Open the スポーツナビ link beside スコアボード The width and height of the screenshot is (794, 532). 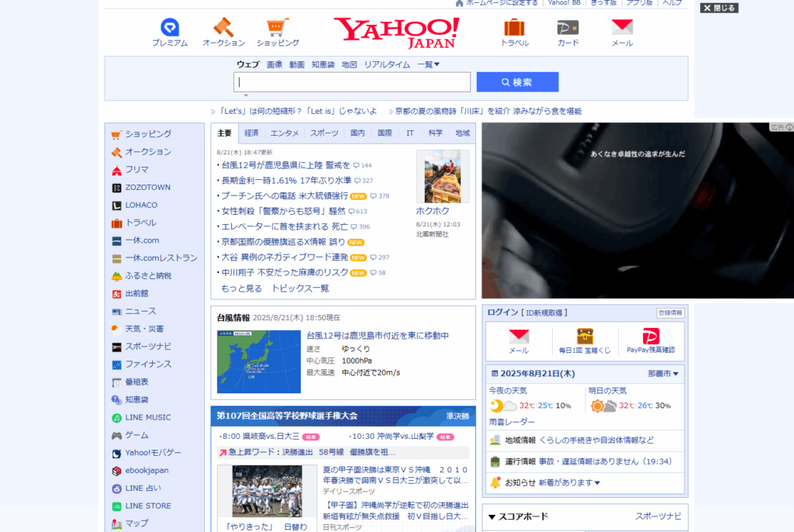658,516
